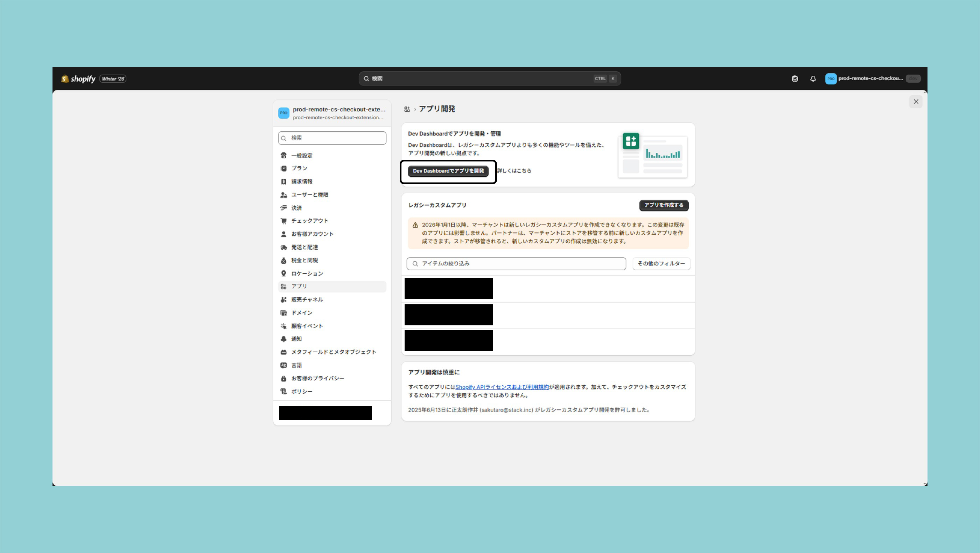Click the settings sidebar 検索 field
980x553 pixels.
click(332, 138)
